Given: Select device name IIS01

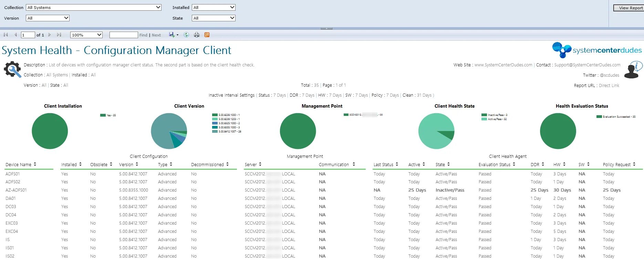Looking at the screenshot, I should coord(10,248).
